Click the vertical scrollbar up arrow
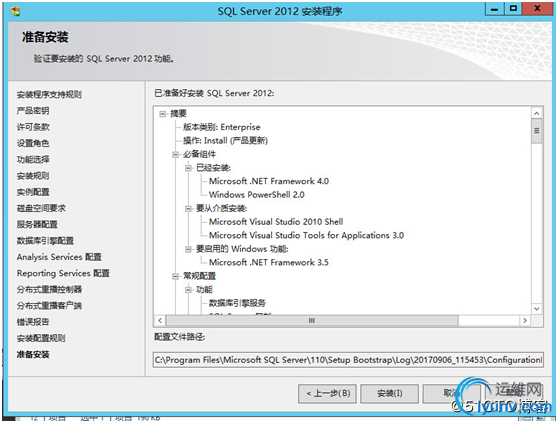This screenshot has height=423, width=558. pos(537,113)
